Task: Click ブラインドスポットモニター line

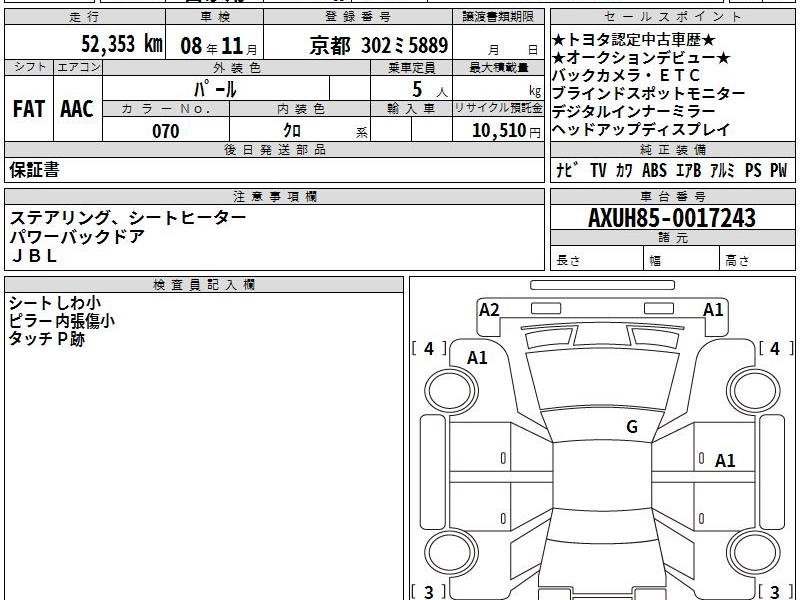Action: tap(648, 93)
